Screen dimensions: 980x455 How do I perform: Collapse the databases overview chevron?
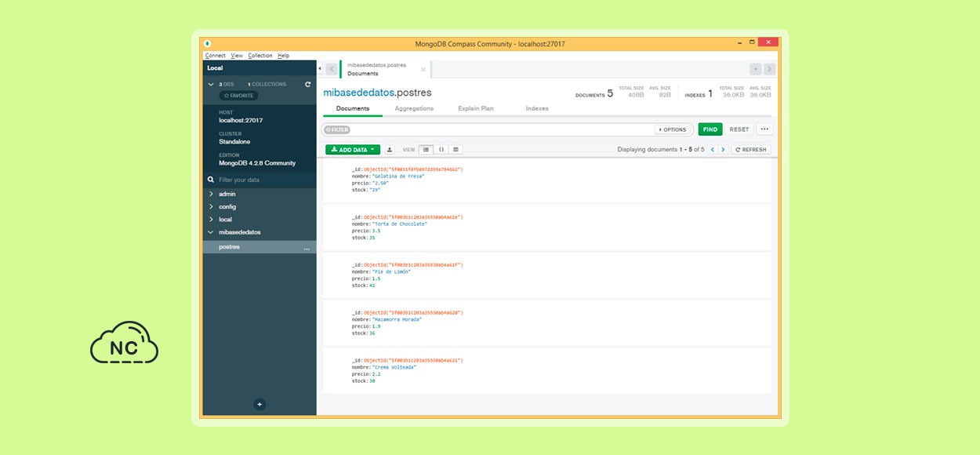pyautogui.click(x=211, y=84)
